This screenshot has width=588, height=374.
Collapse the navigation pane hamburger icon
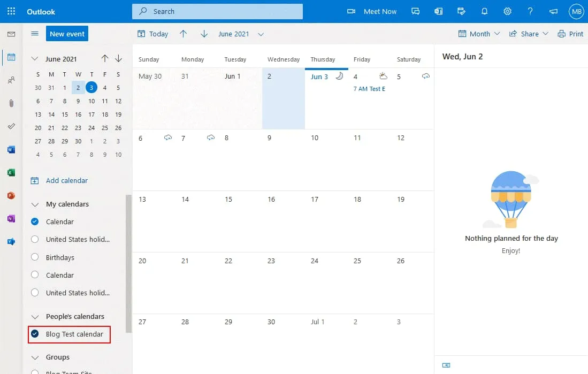(35, 34)
